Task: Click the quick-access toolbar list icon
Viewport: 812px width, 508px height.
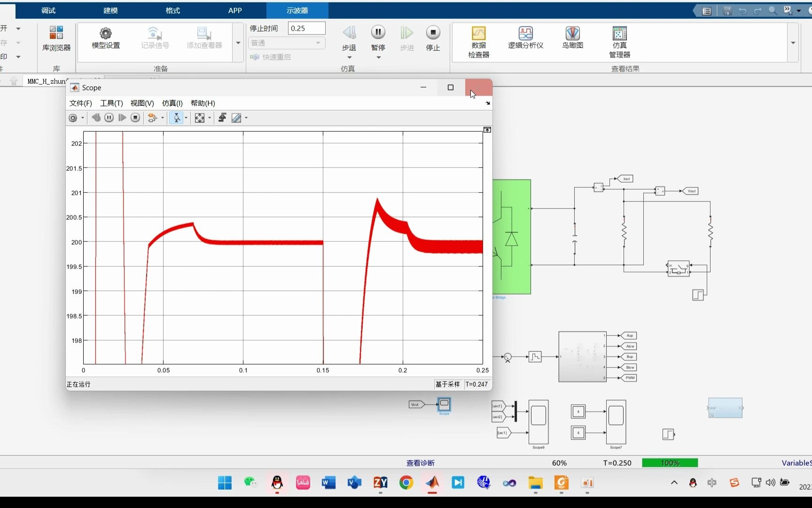Action: coord(707,11)
